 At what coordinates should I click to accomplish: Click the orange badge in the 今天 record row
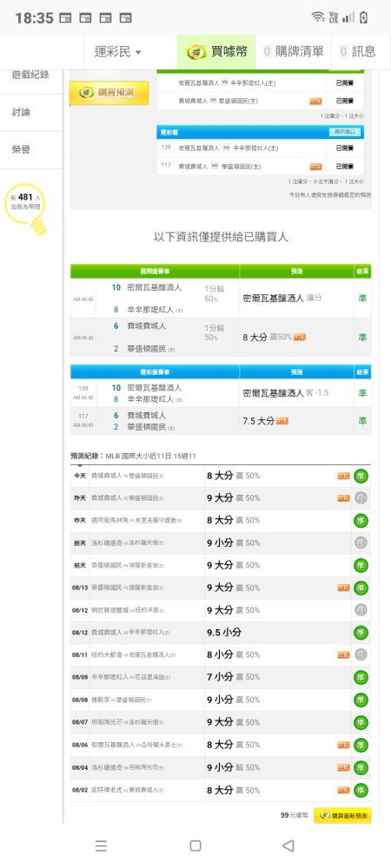pos(343,476)
